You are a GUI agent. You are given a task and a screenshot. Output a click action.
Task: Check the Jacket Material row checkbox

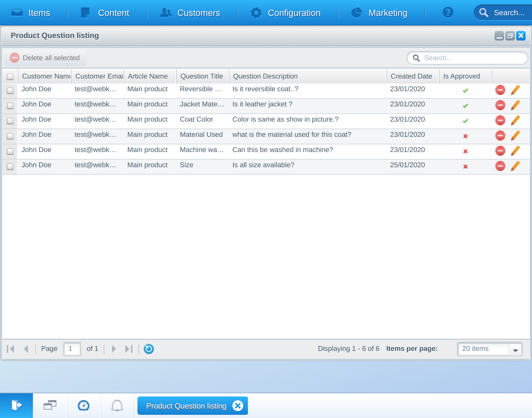[x=10, y=106]
